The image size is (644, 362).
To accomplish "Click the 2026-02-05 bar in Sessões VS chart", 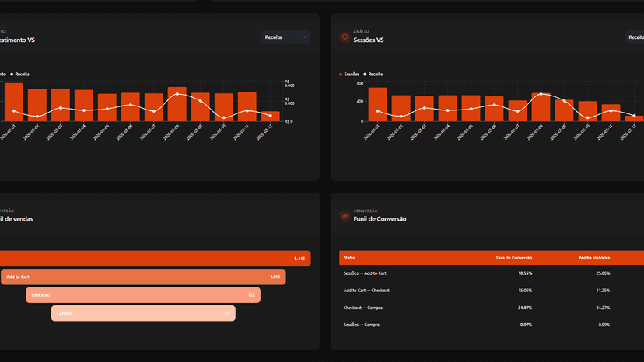I will pos(471,108).
